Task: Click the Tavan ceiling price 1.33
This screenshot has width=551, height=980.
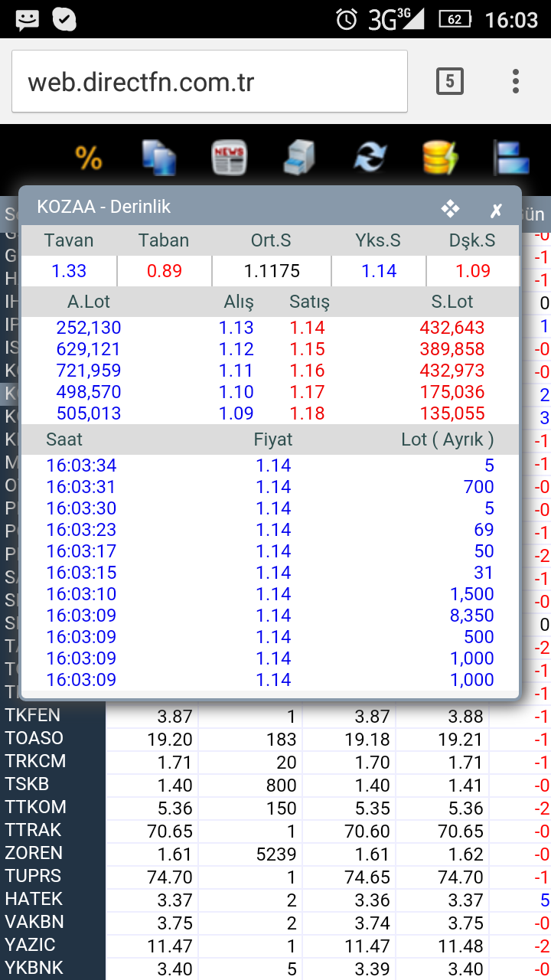Action: point(69,271)
